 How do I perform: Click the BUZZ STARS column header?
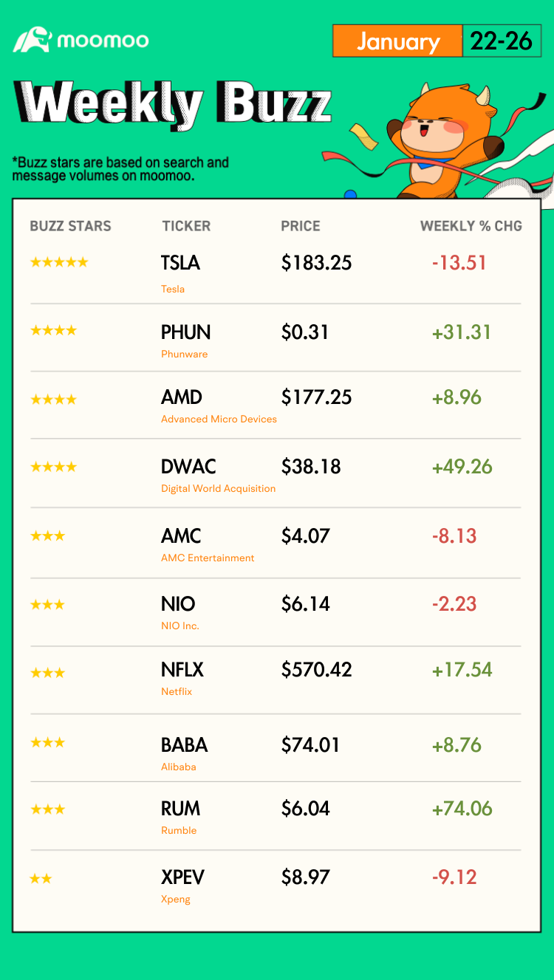70,226
